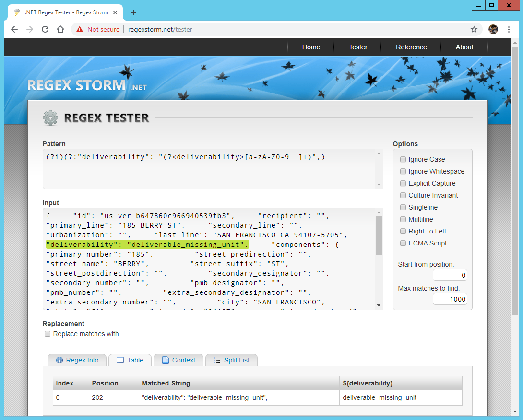Click the Index cell showing 0

[x=71, y=397]
